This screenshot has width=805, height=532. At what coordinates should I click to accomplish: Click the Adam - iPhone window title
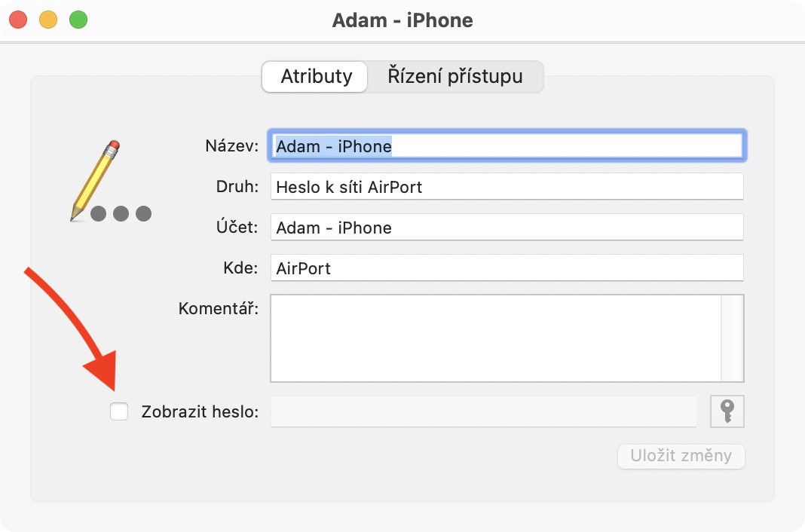[402, 20]
